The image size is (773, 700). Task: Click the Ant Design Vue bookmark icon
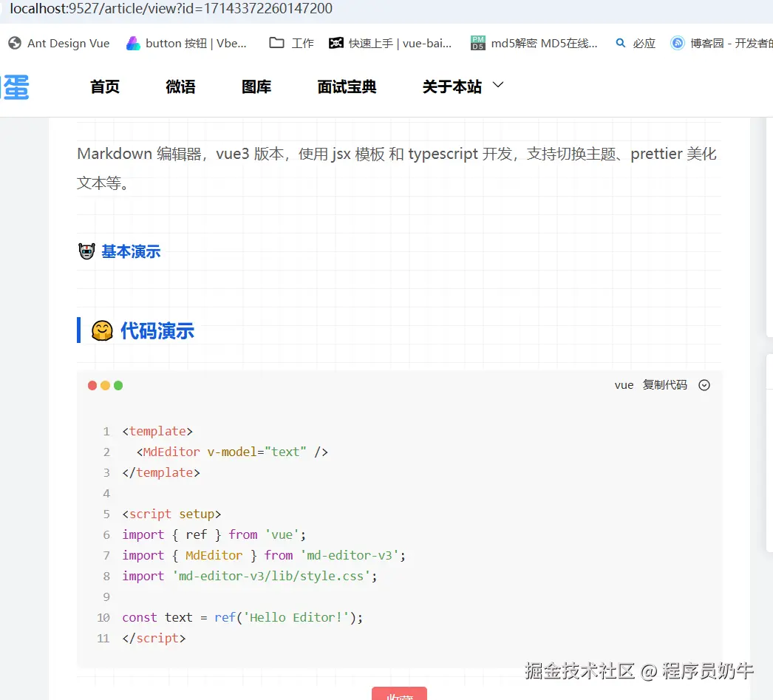14,43
